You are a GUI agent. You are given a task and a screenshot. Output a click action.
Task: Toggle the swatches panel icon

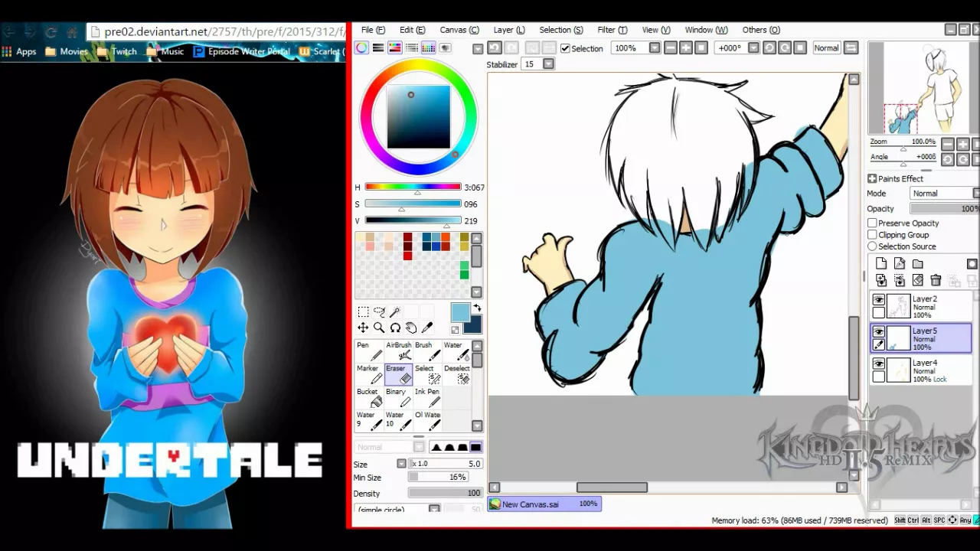click(429, 47)
